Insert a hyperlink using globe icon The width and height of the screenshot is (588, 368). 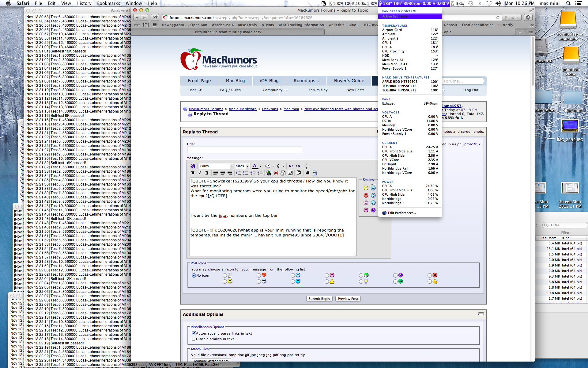tap(269, 173)
